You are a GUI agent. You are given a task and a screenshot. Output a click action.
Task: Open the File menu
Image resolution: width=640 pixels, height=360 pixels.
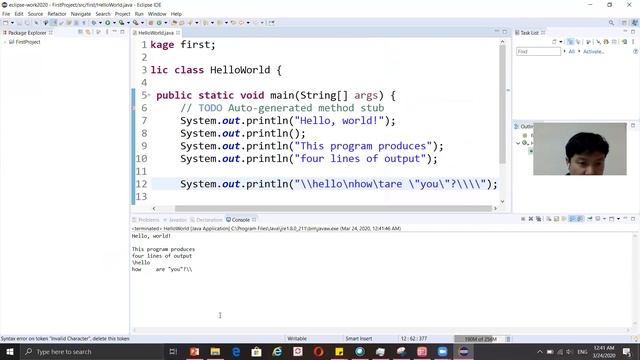6,14
